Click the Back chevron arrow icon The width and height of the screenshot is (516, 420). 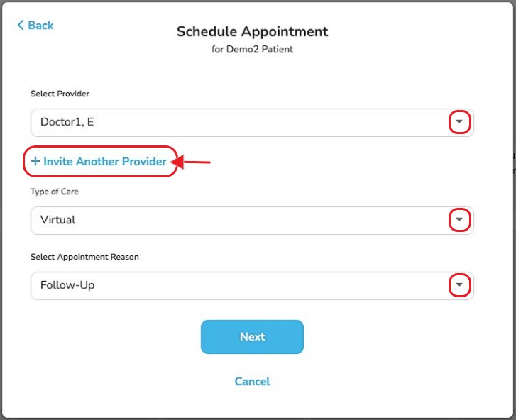21,26
